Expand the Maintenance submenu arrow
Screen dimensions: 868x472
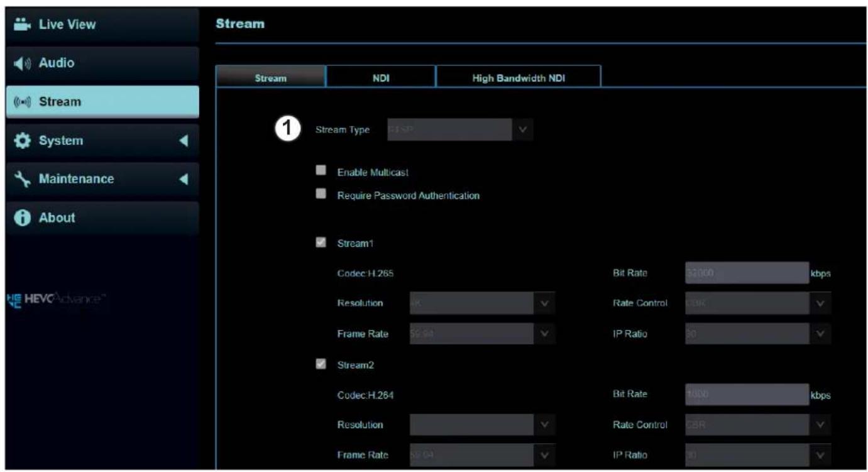184,179
